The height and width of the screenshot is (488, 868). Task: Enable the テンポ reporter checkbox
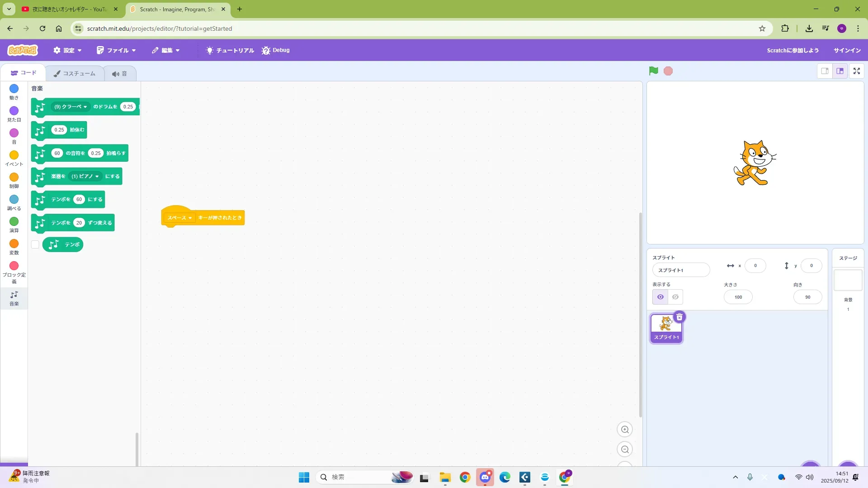(x=35, y=244)
